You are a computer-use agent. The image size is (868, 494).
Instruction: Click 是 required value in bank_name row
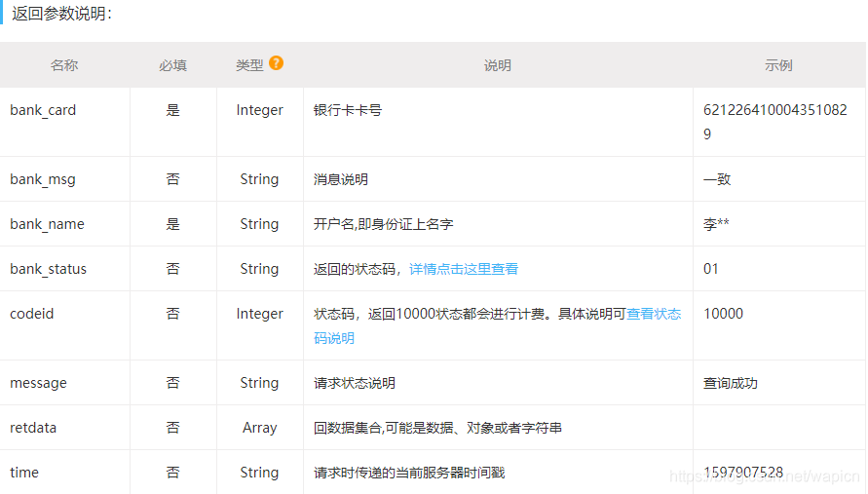[172, 224]
